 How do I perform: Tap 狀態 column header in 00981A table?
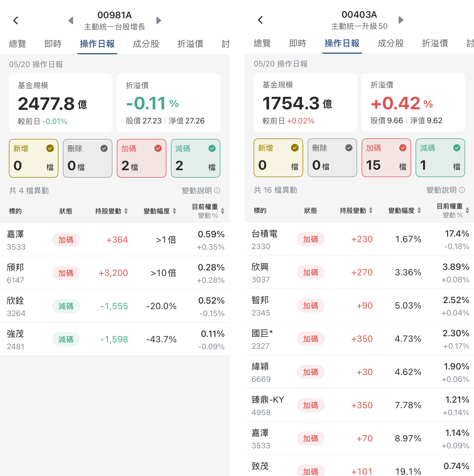(x=66, y=211)
